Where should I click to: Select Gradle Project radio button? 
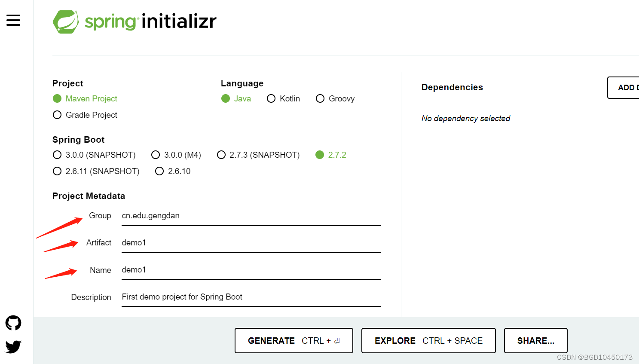click(x=85, y=115)
